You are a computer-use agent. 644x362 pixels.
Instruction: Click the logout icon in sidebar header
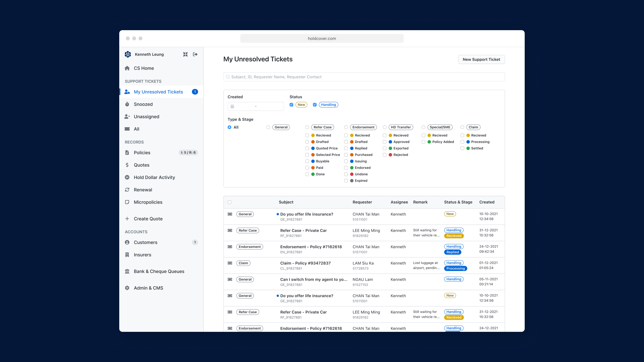195,54
